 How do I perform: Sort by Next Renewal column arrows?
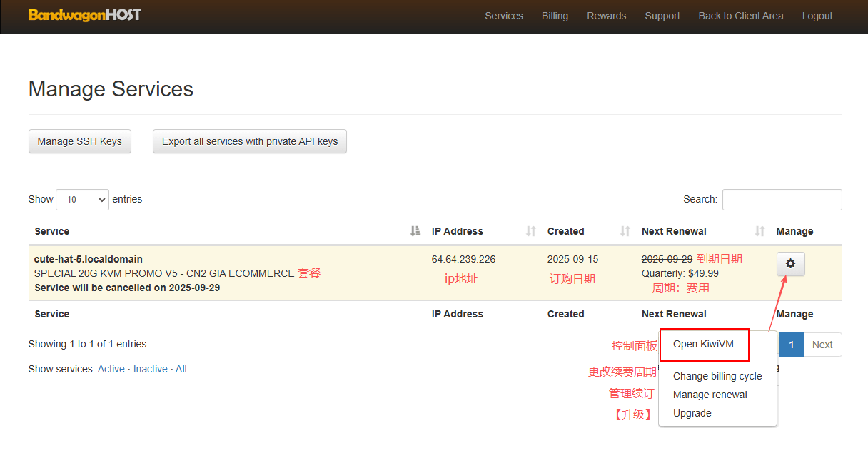click(759, 231)
